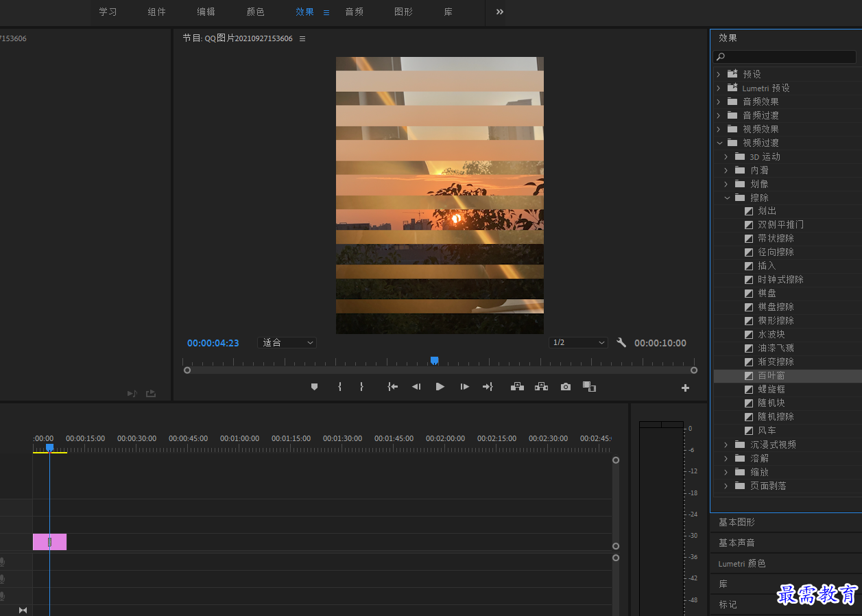Open the program panel hamburger menu
862x616 pixels.
coord(302,38)
